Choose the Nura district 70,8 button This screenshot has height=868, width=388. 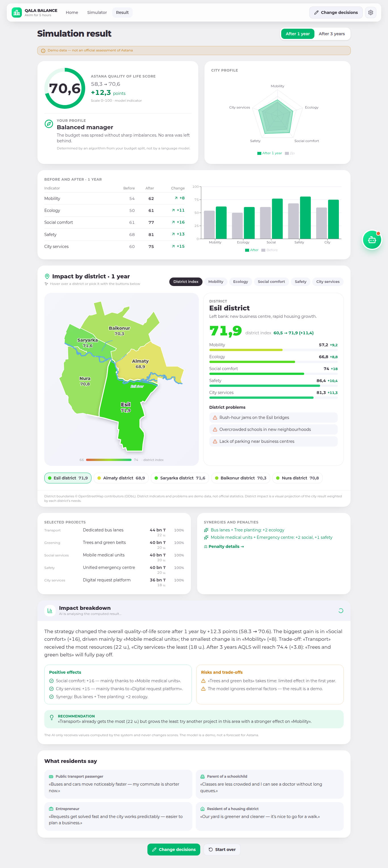[297, 478]
